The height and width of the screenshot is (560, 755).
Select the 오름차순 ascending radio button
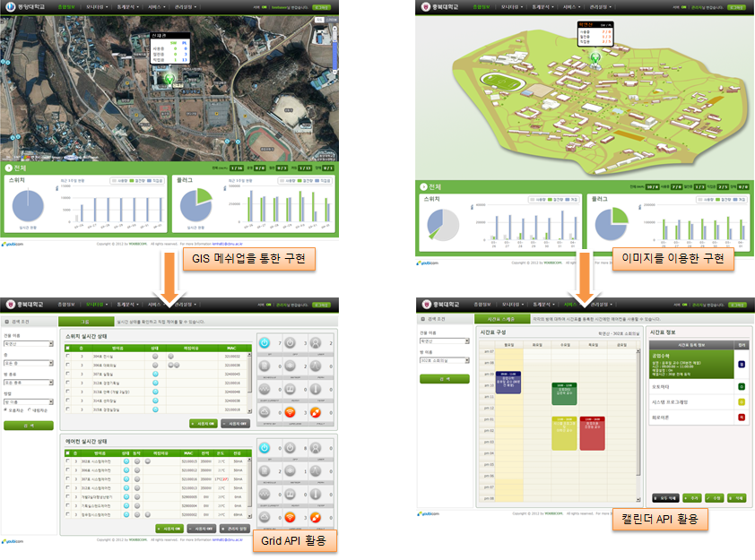pyautogui.click(x=7, y=409)
